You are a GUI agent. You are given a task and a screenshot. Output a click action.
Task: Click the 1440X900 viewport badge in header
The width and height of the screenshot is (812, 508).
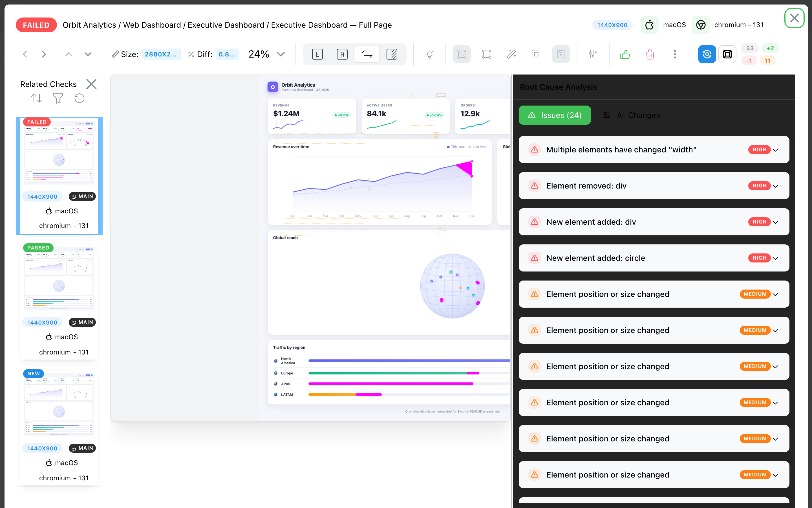[x=612, y=25]
